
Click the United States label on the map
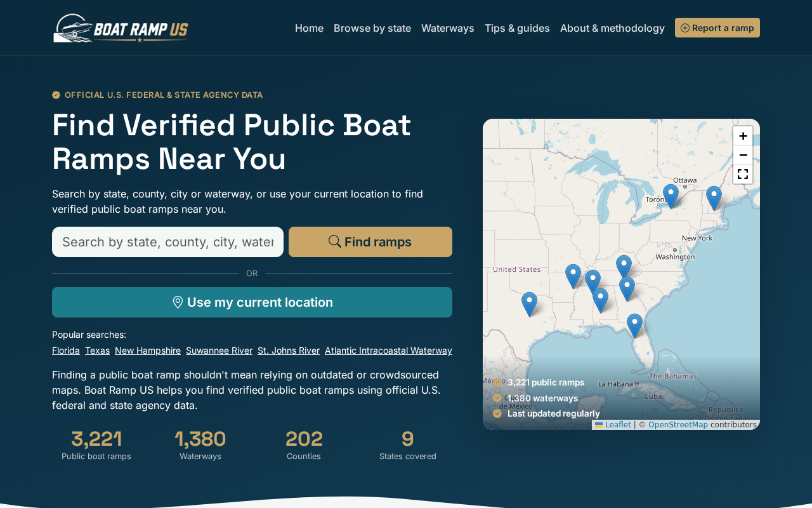(x=517, y=269)
